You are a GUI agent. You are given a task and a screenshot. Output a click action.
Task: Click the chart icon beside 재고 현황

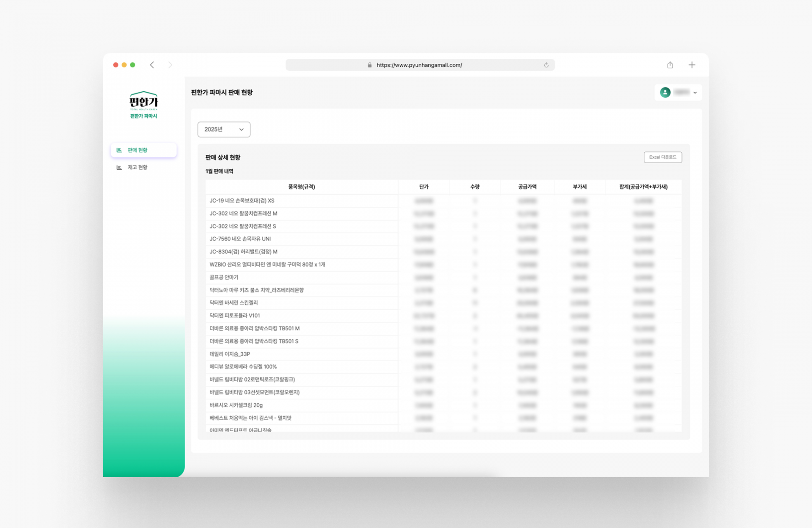[119, 168]
